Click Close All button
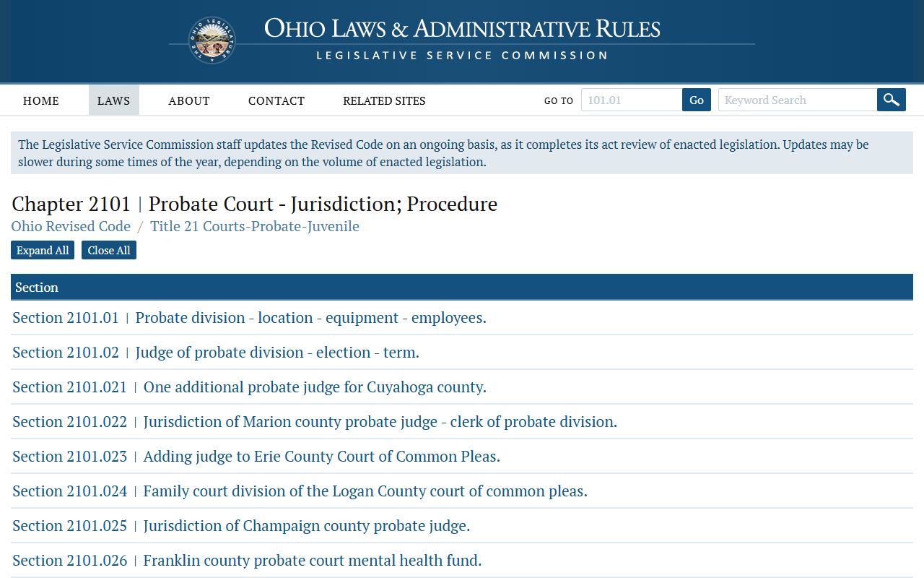This screenshot has width=924, height=578. 109,250
